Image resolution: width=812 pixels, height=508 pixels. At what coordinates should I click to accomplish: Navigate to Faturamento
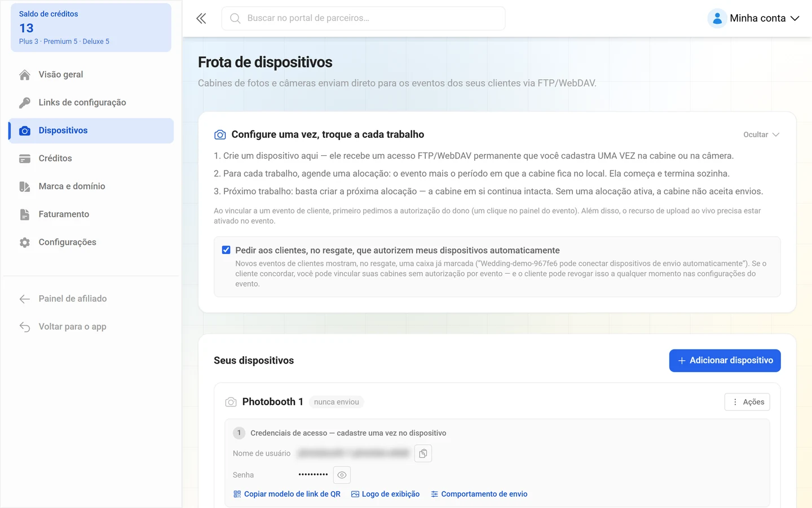pos(91,214)
